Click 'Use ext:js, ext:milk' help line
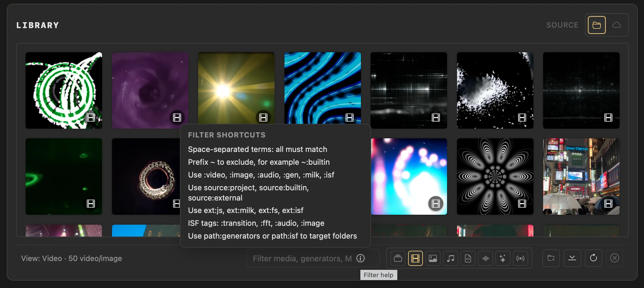Image resolution: width=644 pixels, height=288 pixels. 246,210
